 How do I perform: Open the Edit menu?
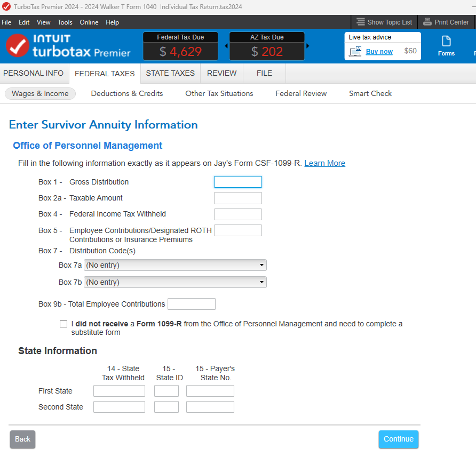24,22
